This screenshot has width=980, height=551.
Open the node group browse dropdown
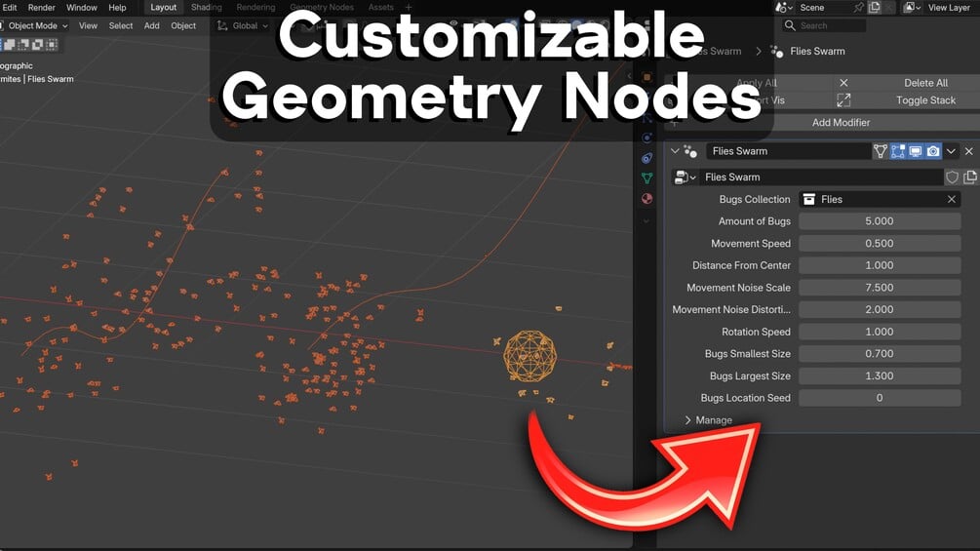tap(685, 177)
